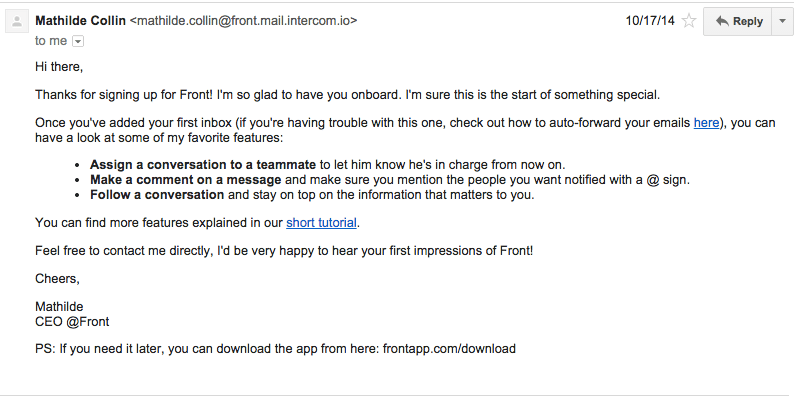Click the mathilde.collin@front.mail.intercom.io address
Image resolution: width=801 pixels, height=399 pixels.
(244, 21)
